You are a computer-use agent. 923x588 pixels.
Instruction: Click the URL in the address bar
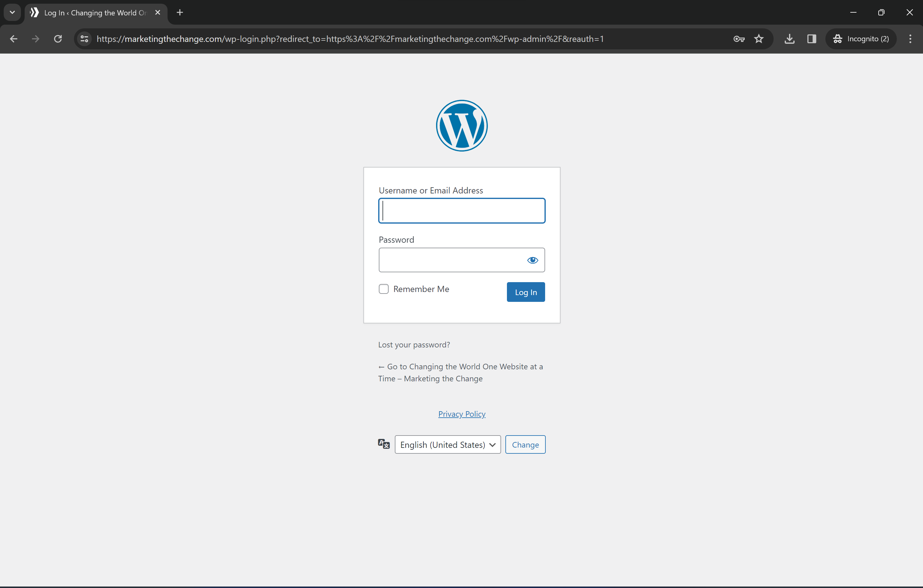click(350, 39)
